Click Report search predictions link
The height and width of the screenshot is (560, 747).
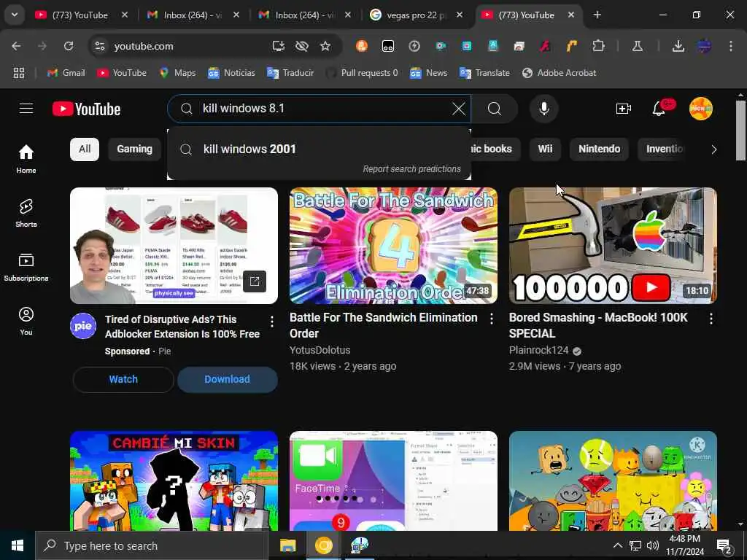pyautogui.click(x=411, y=169)
